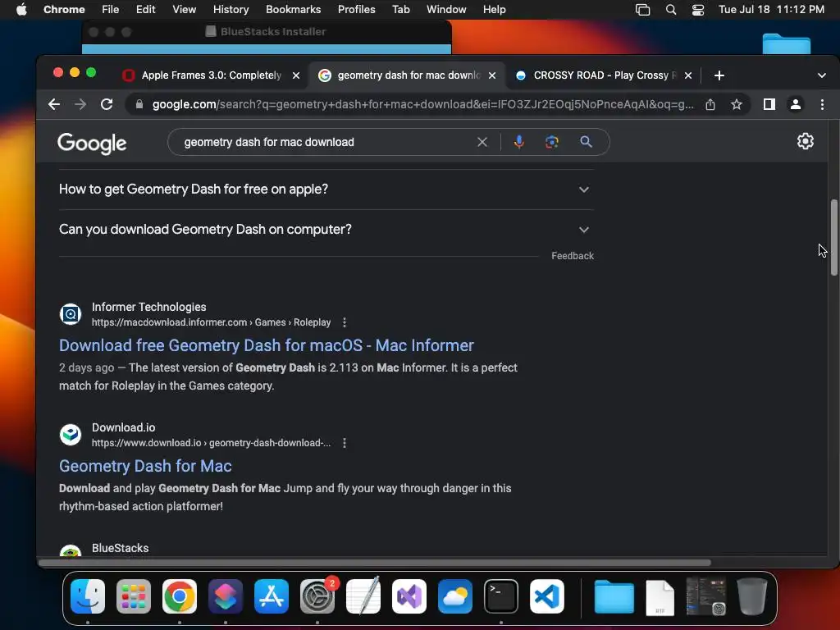840x630 pixels.
Task: Open Terminal from the Dock
Action: pos(501,596)
